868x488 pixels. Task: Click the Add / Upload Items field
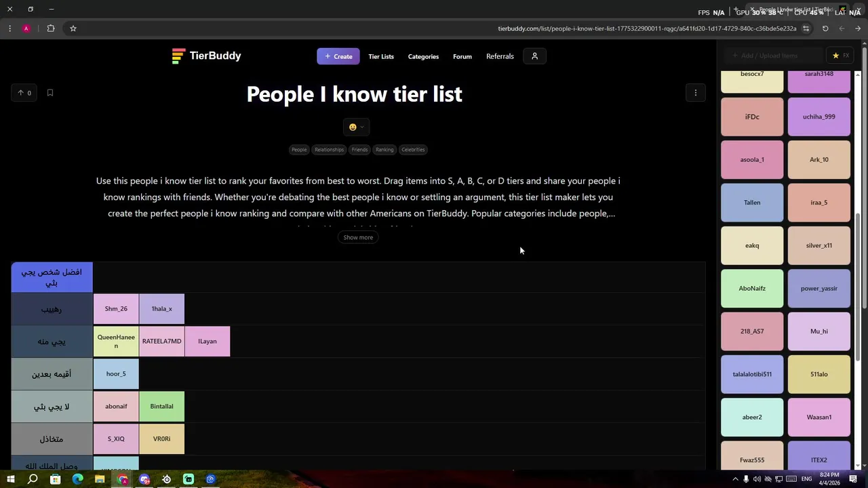pyautogui.click(x=773, y=56)
